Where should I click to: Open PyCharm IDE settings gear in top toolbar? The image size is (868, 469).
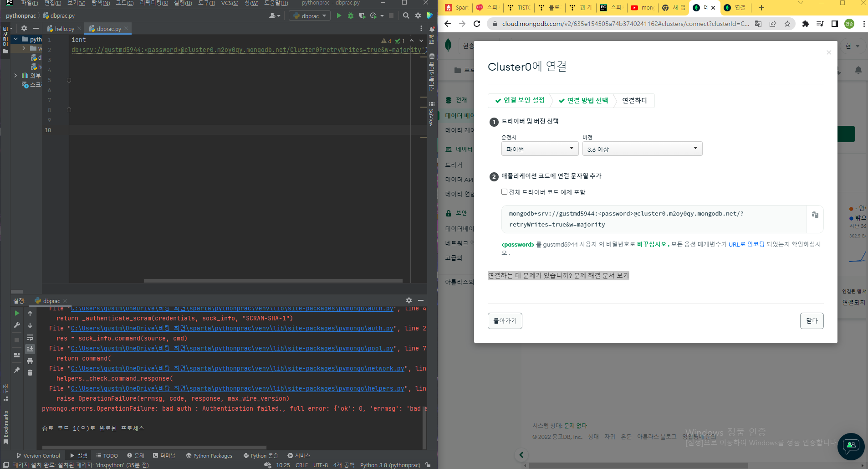point(418,15)
